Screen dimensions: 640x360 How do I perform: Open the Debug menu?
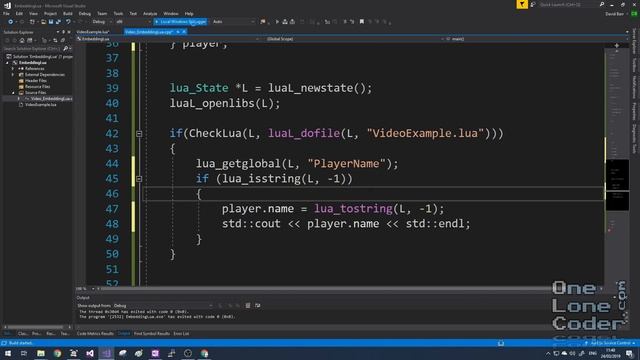tap(84, 13)
